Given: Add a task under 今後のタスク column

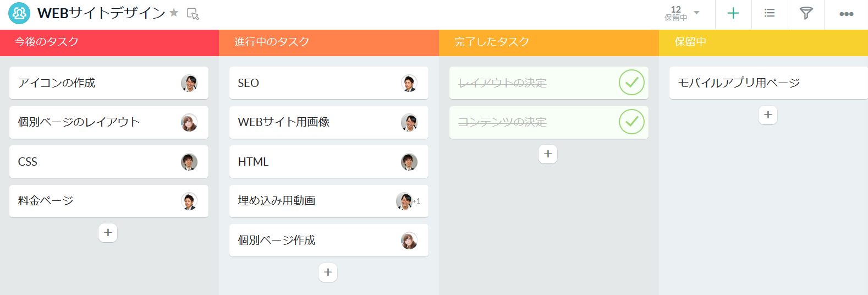Looking at the screenshot, I should tap(108, 233).
